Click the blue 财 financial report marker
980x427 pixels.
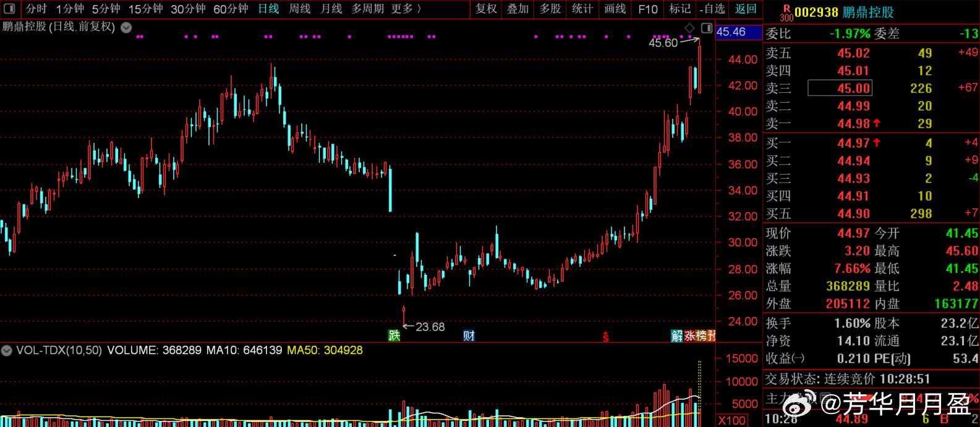tap(469, 335)
